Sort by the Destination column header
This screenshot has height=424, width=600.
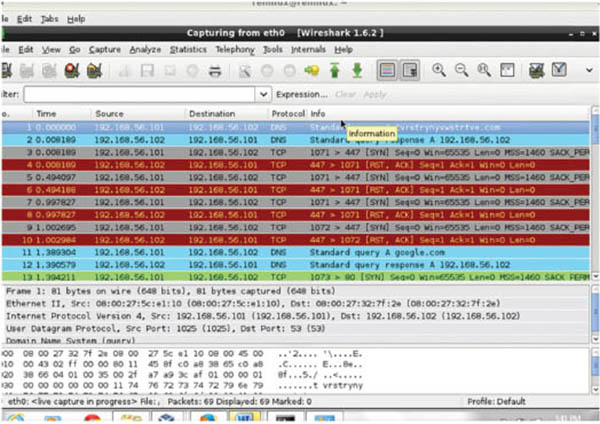[x=226, y=114]
